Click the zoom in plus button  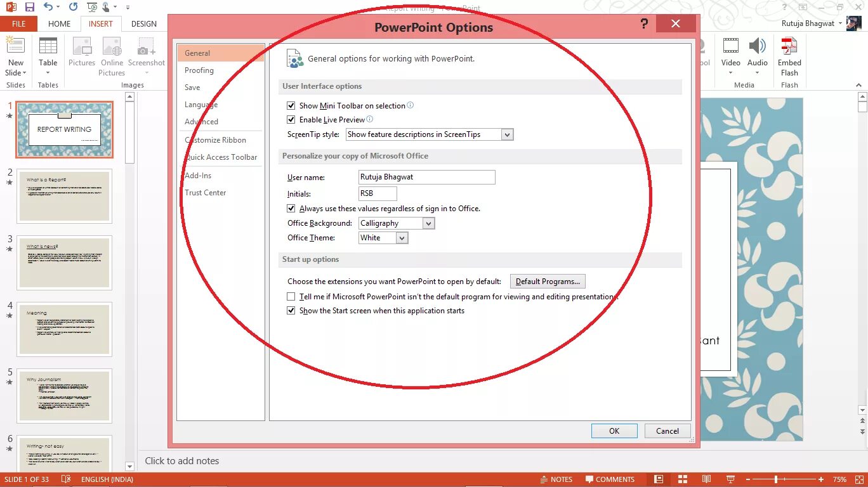[821, 479]
